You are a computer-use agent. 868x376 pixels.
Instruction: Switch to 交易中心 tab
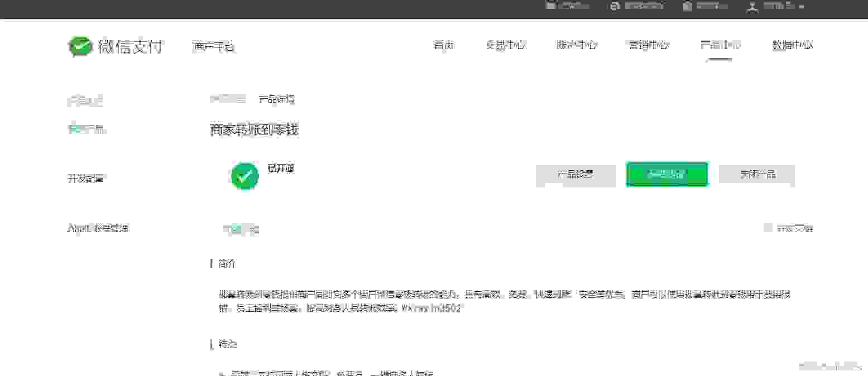506,46
